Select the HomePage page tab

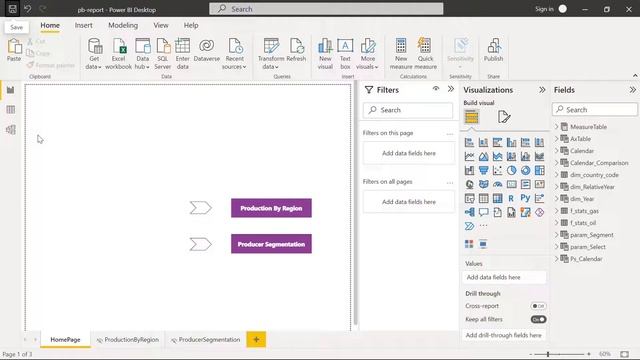pos(65,340)
